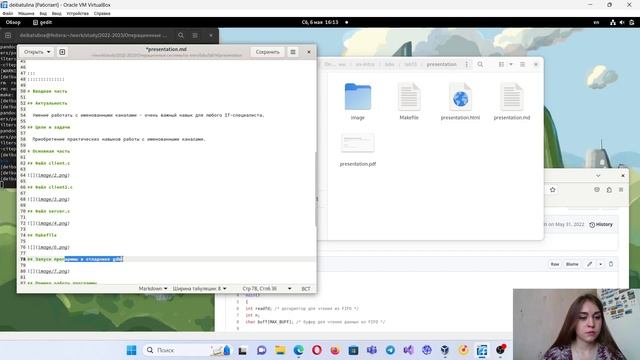Expand the Открыть recent files arrow
Image resolution: width=640 pixels, height=360 pixels.
[x=49, y=52]
